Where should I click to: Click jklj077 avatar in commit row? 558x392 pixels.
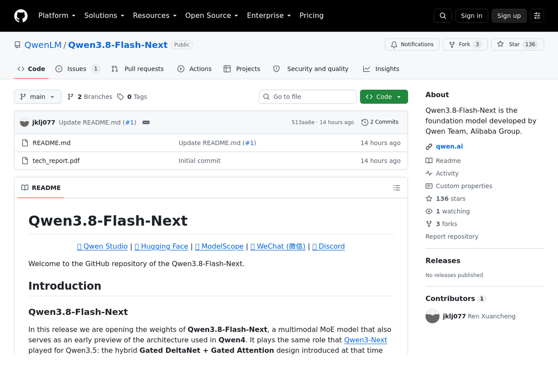pos(25,123)
